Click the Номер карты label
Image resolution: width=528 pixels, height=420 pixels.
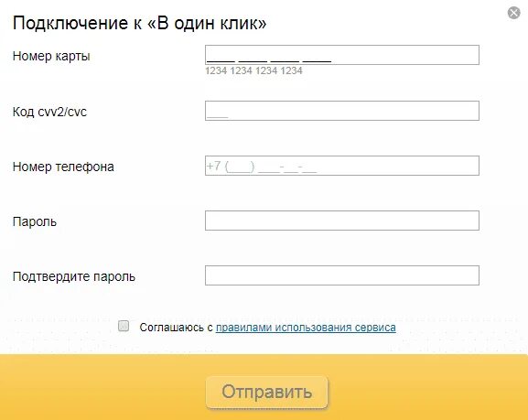pos(51,56)
